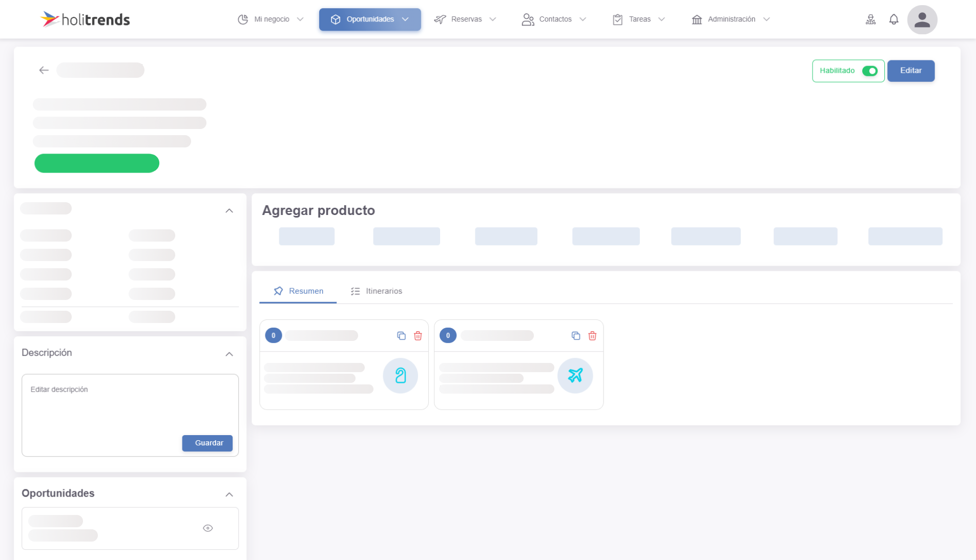Toggle the Habilitado switch
The height and width of the screenshot is (560, 976).
pyautogui.click(x=870, y=71)
